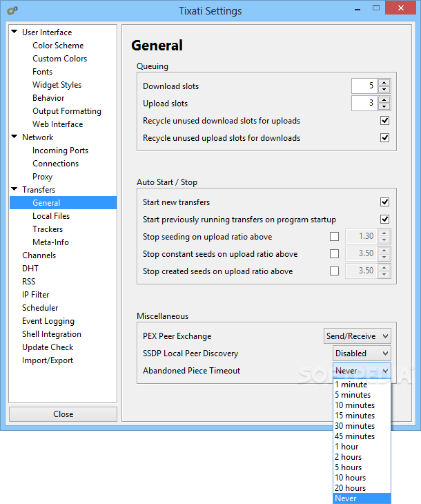Screen dimensions: 421x504
Task: Open Event Logging settings
Action: click(48, 321)
